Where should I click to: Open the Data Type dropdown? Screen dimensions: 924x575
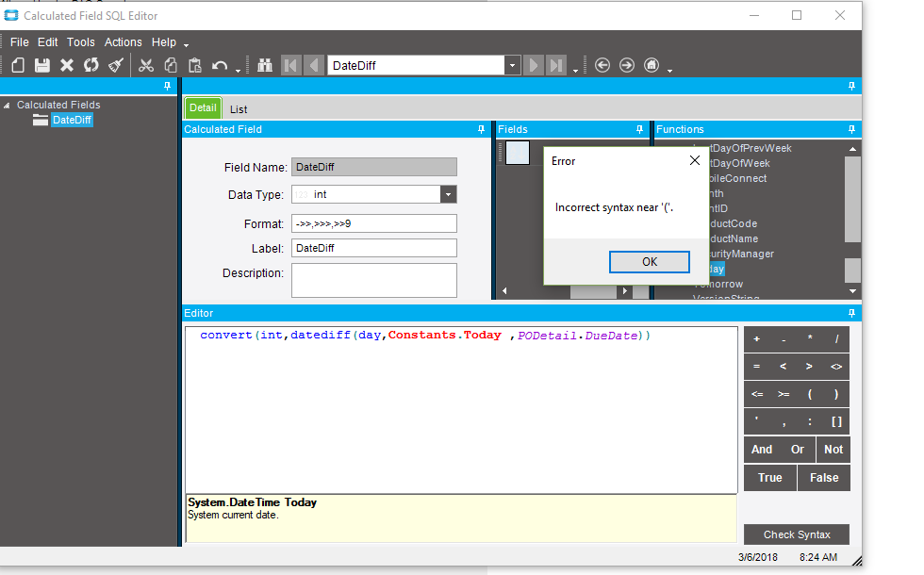coord(449,194)
